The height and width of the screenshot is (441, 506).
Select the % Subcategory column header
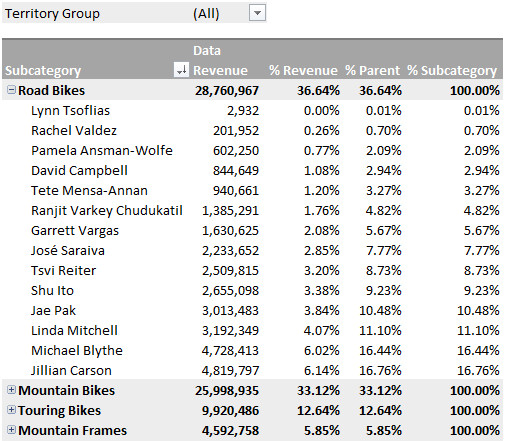click(452, 71)
